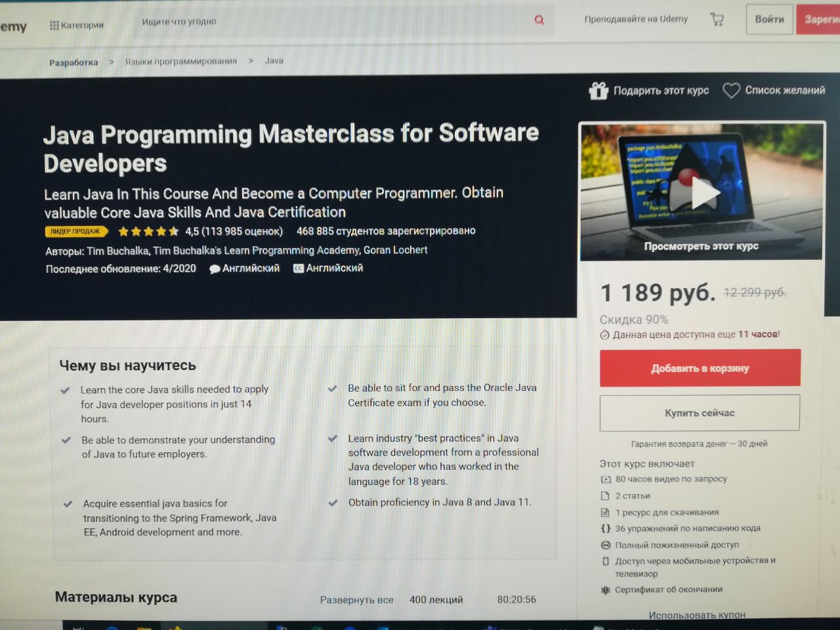Click the Купить сейчас button
Image resolution: width=840 pixels, height=630 pixels.
tap(700, 413)
